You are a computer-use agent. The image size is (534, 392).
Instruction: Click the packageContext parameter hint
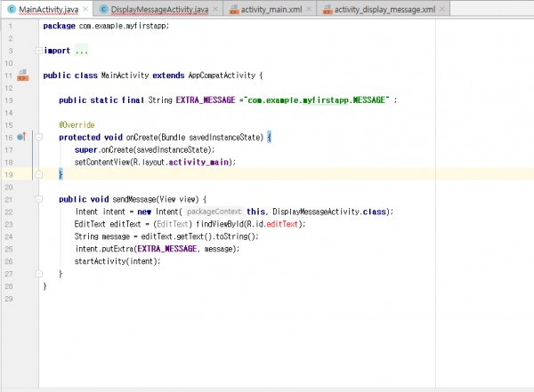(214, 212)
